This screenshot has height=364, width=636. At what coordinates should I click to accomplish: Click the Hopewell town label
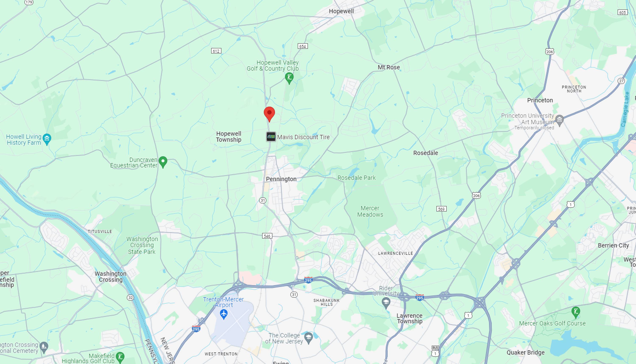pyautogui.click(x=341, y=11)
